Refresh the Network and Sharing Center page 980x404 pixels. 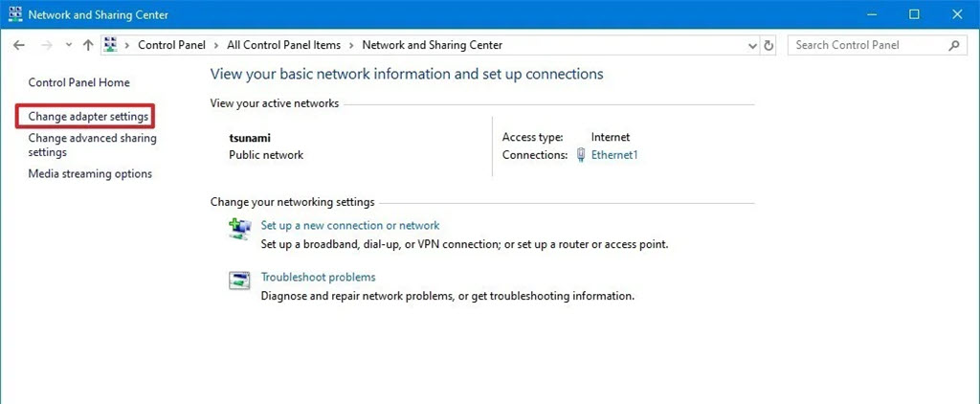768,45
